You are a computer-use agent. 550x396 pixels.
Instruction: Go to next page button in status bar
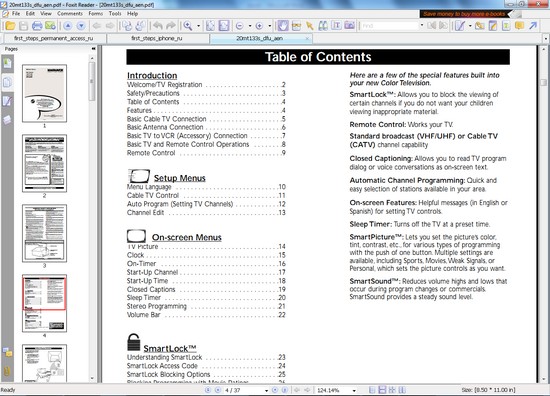tap(275, 390)
